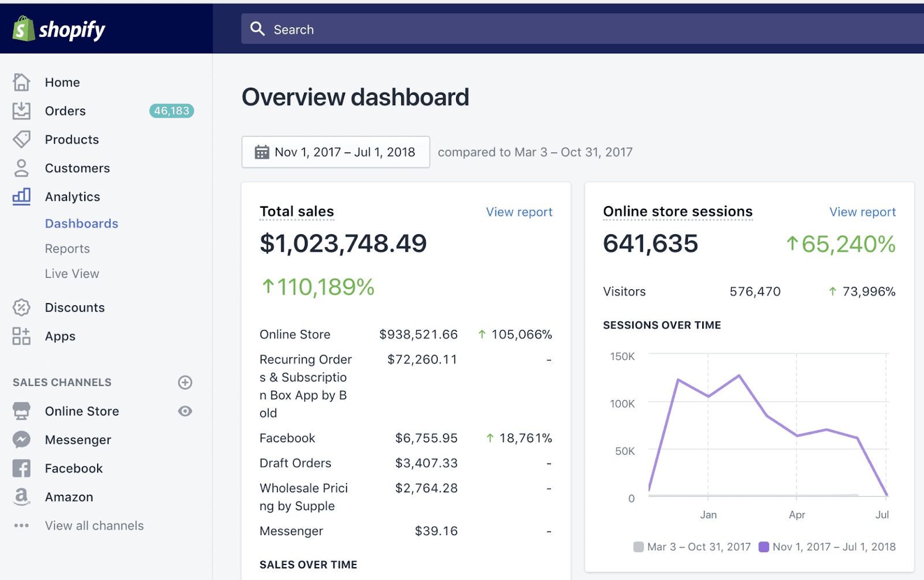Click the Home house icon

(21, 82)
